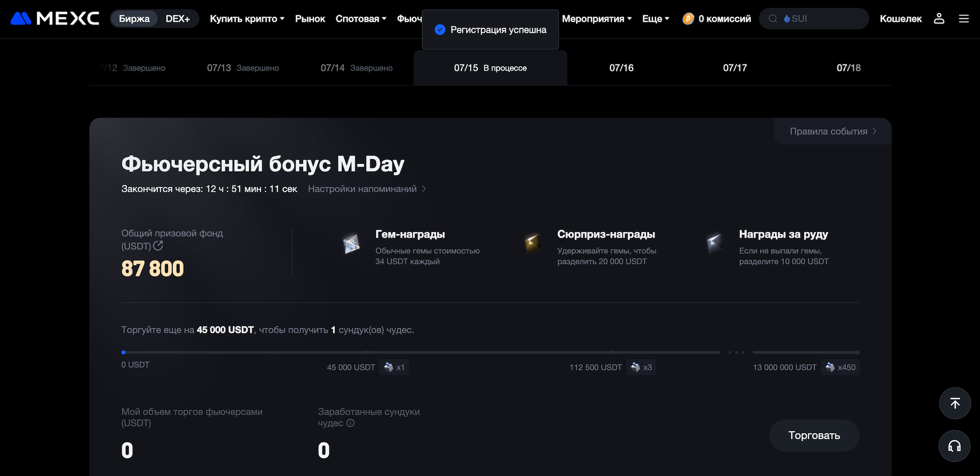Click the Мой объем торгов фьючерсами label
Image resolution: width=980 pixels, height=476 pixels.
(x=192, y=417)
